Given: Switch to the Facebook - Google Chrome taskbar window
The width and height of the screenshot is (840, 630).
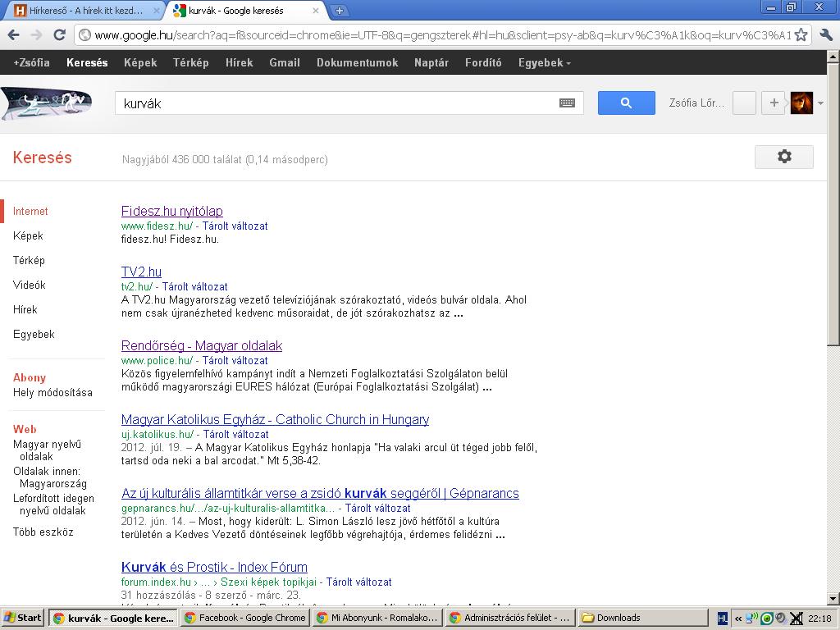Looking at the screenshot, I should coord(244,619).
